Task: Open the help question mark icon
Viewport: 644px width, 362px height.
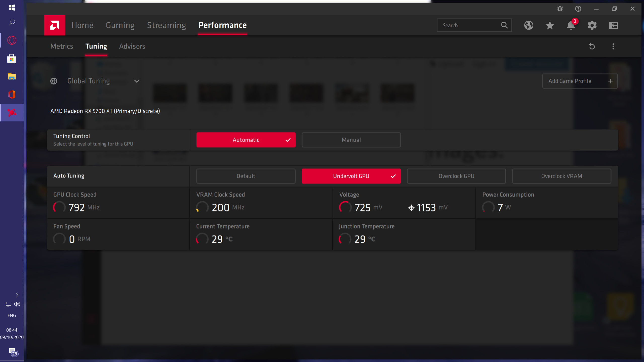Action: 578,9
